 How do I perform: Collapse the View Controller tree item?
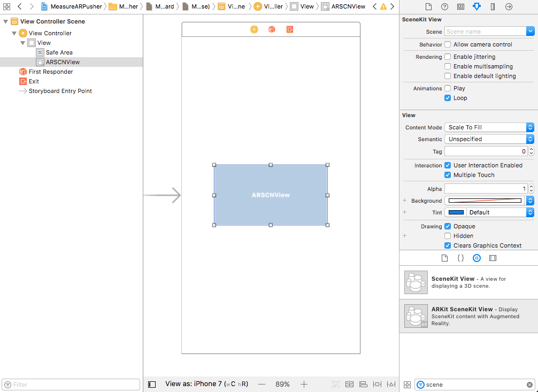point(14,33)
